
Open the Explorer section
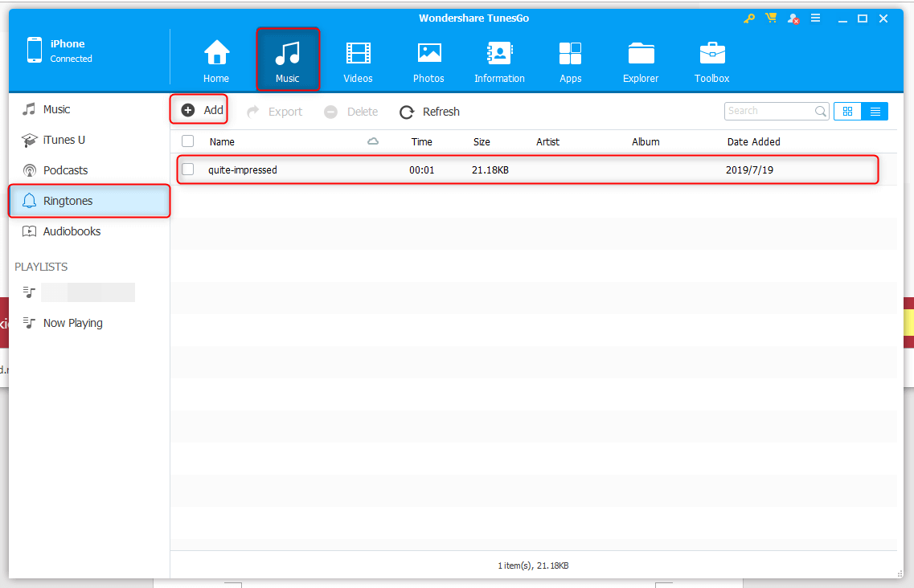click(x=640, y=60)
